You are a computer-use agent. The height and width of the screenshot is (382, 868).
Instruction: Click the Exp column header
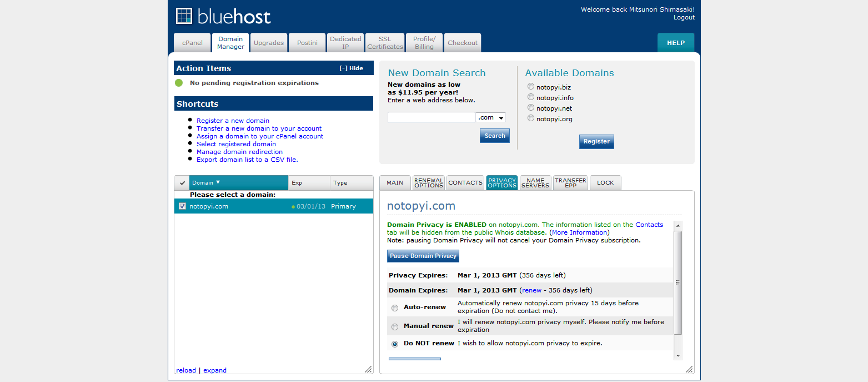[309, 182]
